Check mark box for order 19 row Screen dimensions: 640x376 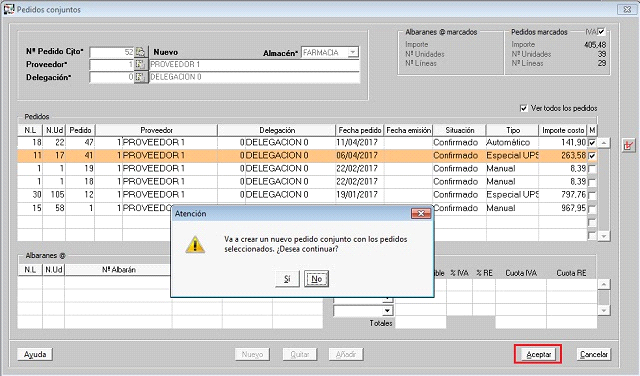coord(592,169)
